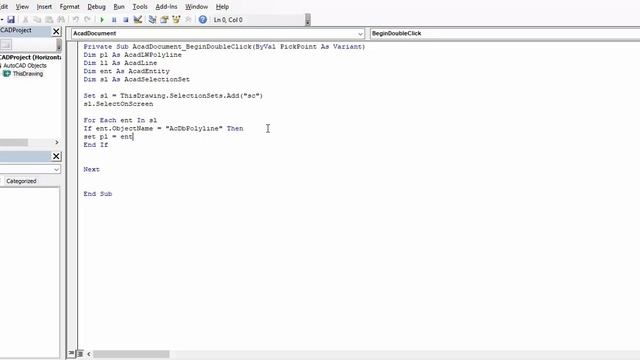Click the AutoCAD Objects folder

24,65
